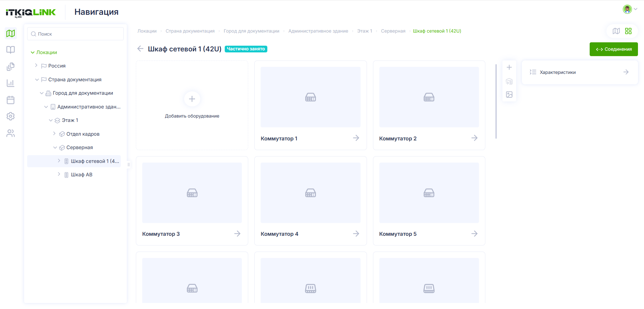Expand the Россия tree node
Image resolution: width=644 pixels, height=309 pixels.
point(36,65)
